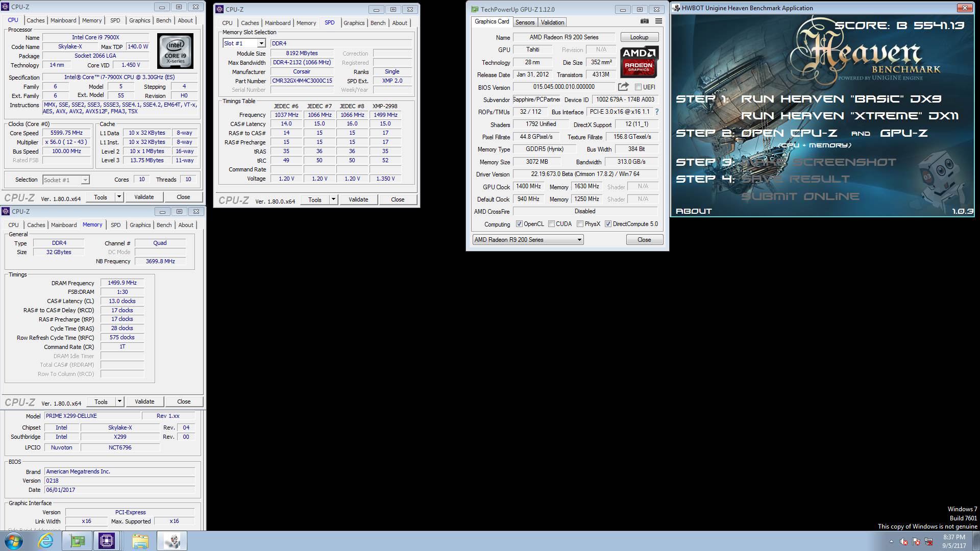Click the GPU-Z title bar app icon
Image resolution: width=980 pixels, height=551 pixels.
475,9
